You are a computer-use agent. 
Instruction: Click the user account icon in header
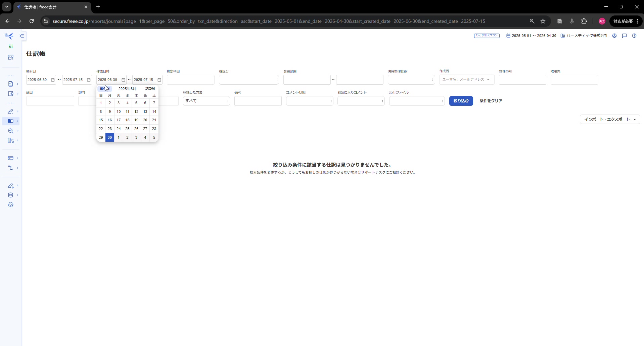pos(614,36)
